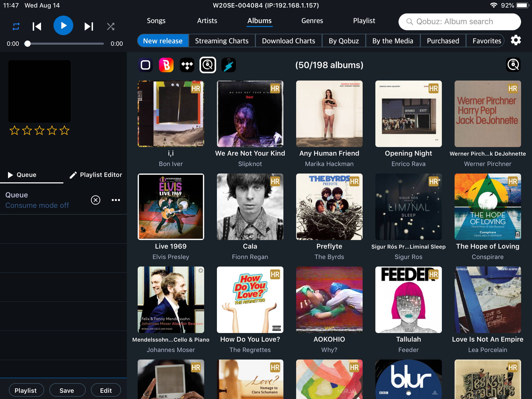
Task: Rate track with third star
Action: [39, 130]
